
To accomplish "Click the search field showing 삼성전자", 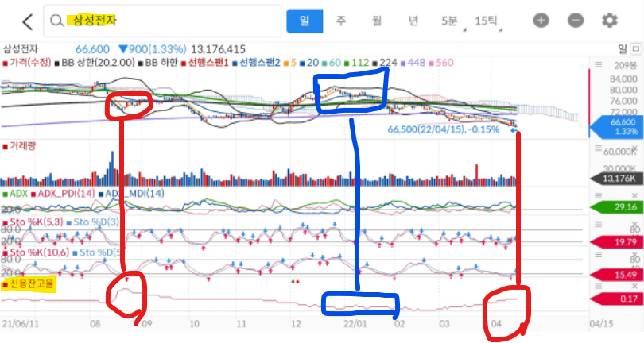I will (x=162, y=21).
